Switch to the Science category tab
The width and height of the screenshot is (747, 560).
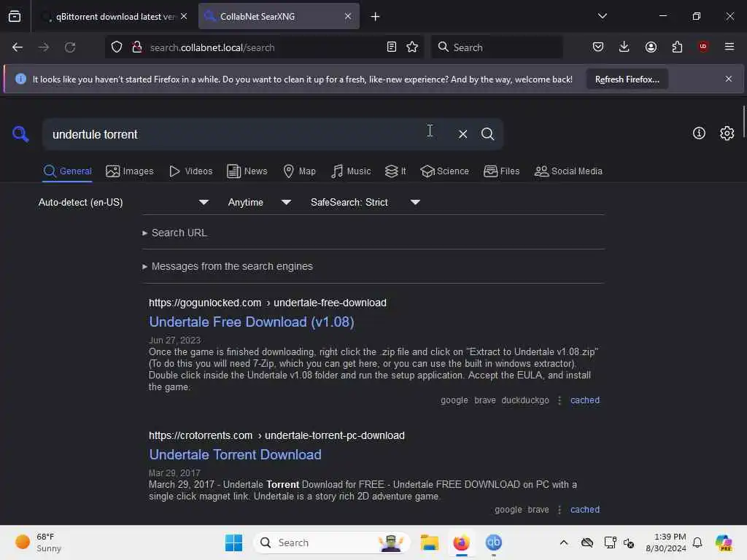444,171
